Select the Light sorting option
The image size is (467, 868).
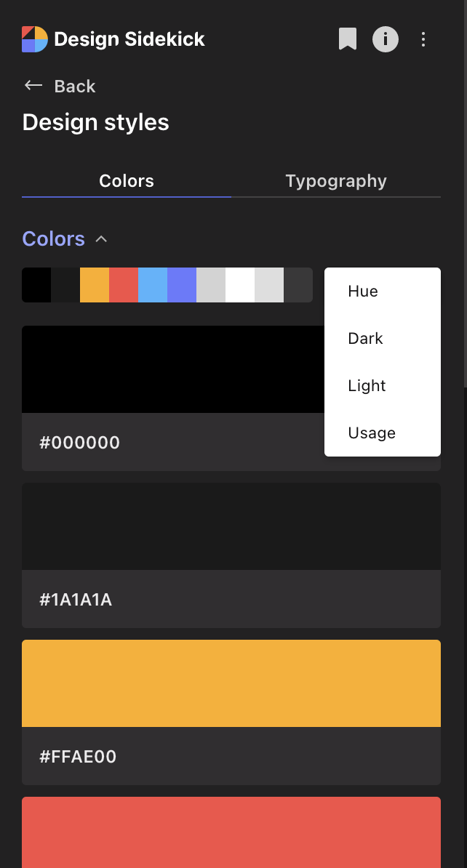(x=367, y=385)
